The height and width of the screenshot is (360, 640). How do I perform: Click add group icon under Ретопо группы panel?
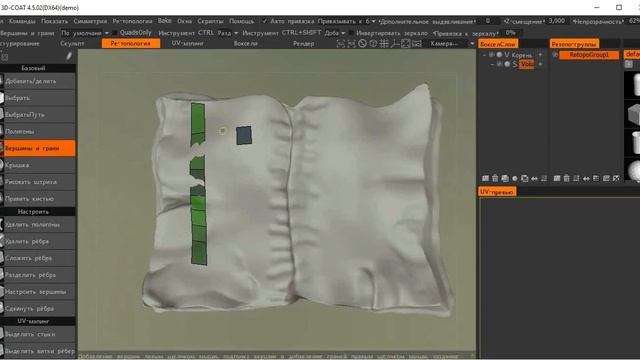tap(557, 178)
